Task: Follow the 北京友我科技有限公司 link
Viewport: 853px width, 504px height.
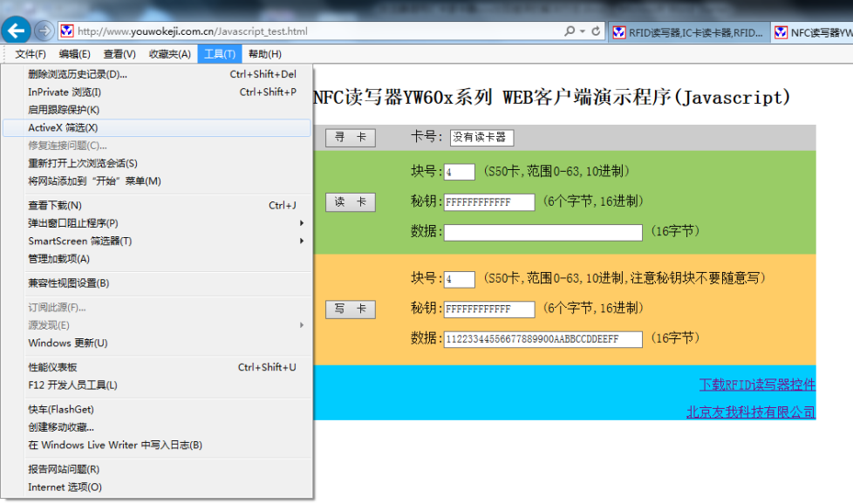Action: click(750, 412)
